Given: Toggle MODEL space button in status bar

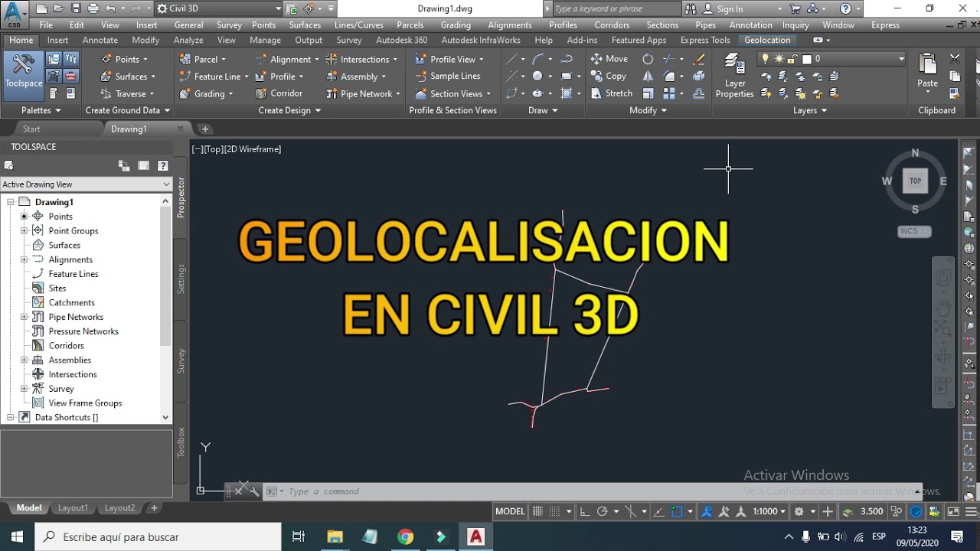Looking at the screenshot, I should point(510,511).
